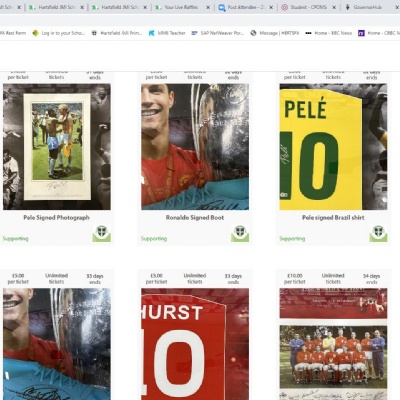This screenshot has height=400, width=400.
Task: Open the Ronaldo Signed Boot raffle title
Action: (195, 218)
